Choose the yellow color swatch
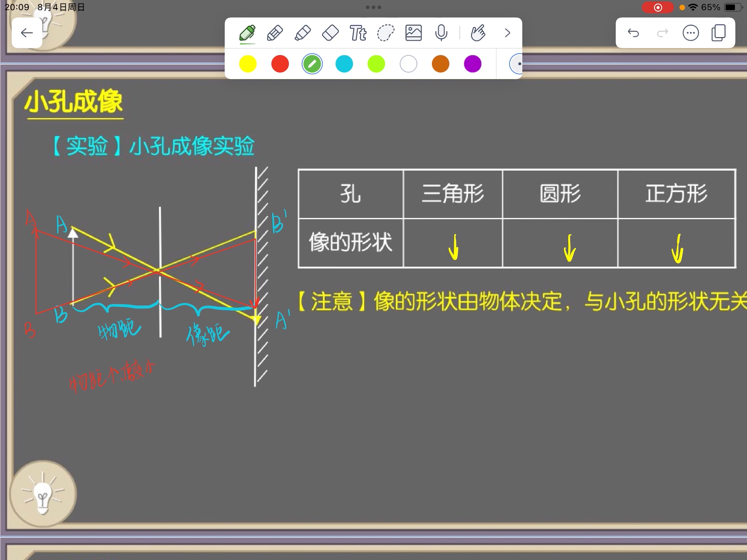 (248, 64)
